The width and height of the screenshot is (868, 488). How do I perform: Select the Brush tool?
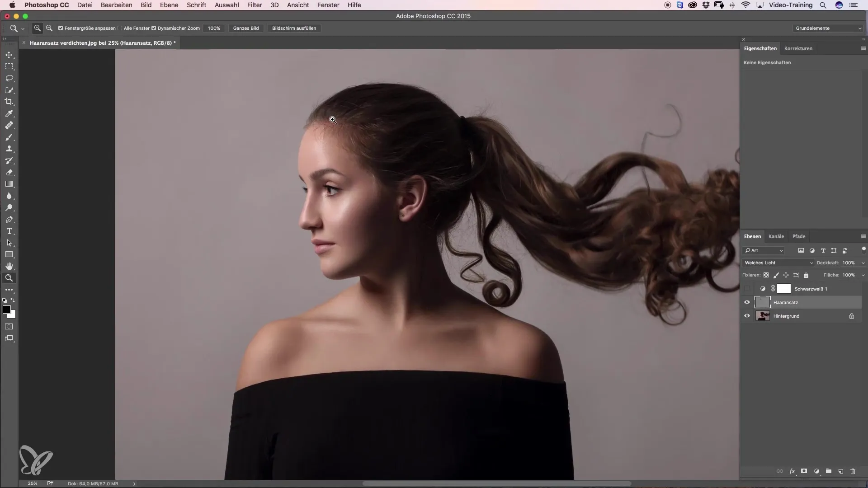point(9,137)
